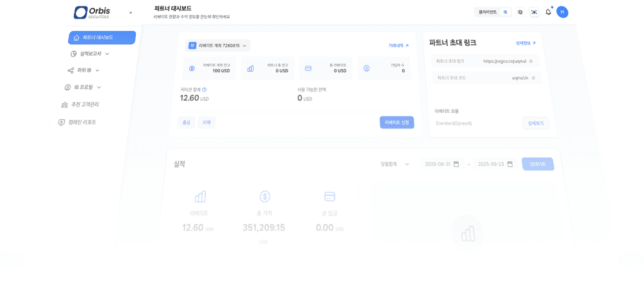Image resolution: width=644 pixels, height=290 pixels.
Task: Copy the partner invite code uqmuUn
Action: (x=533, y=78)
